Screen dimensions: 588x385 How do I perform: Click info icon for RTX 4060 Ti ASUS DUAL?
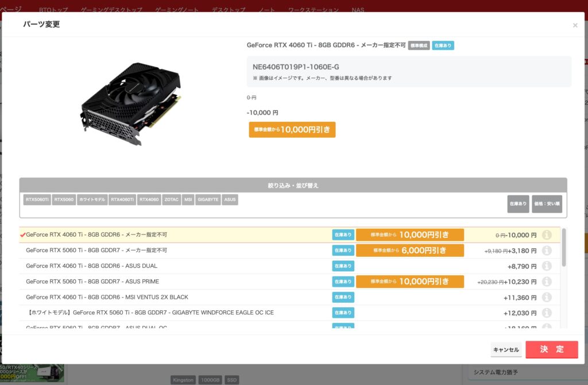(x=547, y=266)
